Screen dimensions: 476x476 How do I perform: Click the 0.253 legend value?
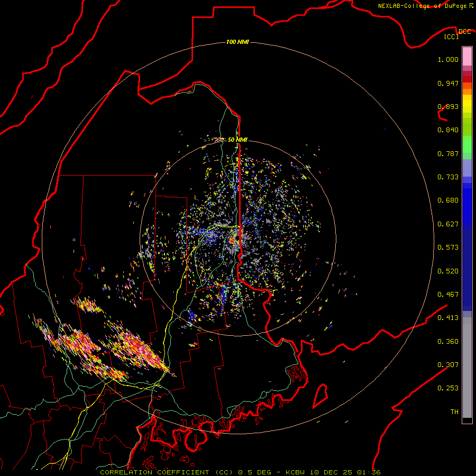pyautogui.click(x=448, y=388)
